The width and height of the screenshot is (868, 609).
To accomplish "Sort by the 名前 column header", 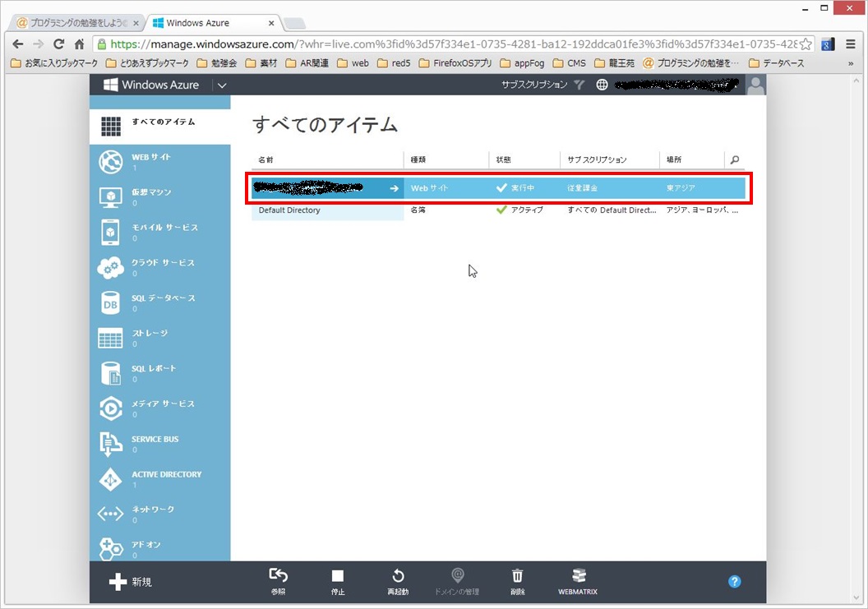I will point(265,160).
